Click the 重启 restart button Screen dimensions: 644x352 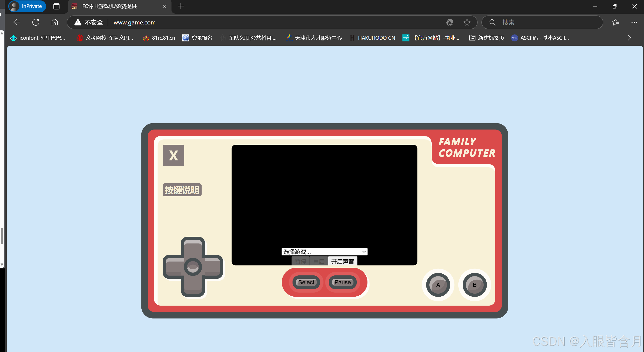(319, 261)
